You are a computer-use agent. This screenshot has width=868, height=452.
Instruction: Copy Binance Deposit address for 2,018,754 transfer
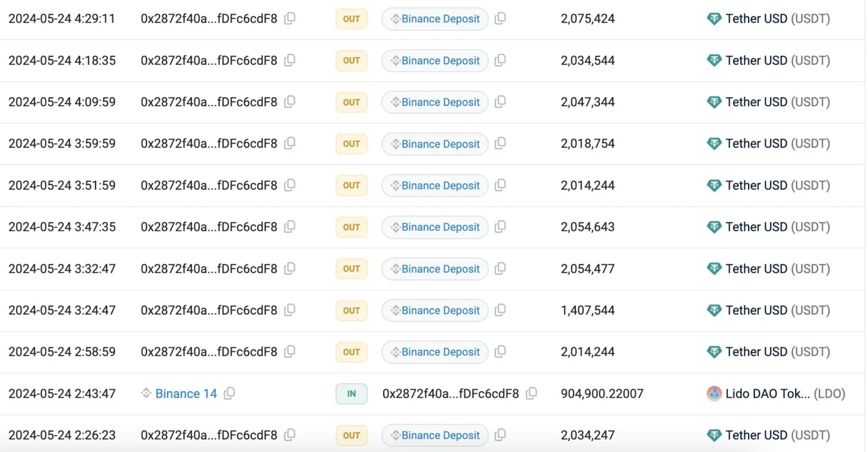[500, 143]
